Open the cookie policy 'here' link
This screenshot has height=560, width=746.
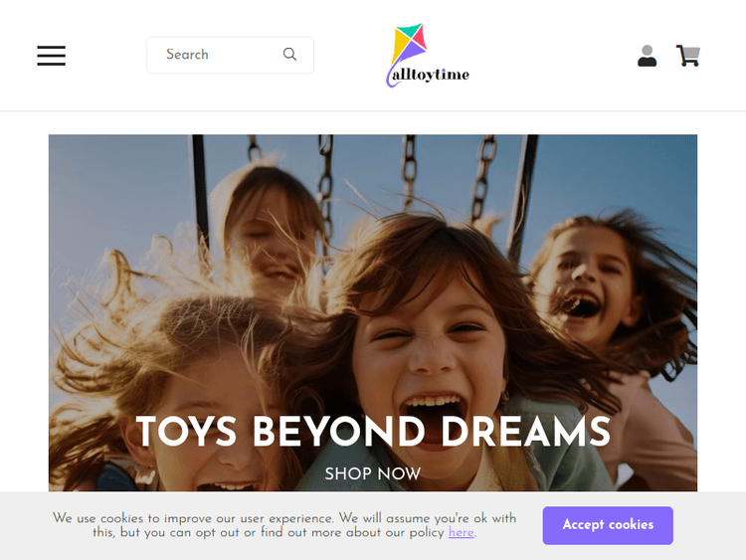pos(461,532)
